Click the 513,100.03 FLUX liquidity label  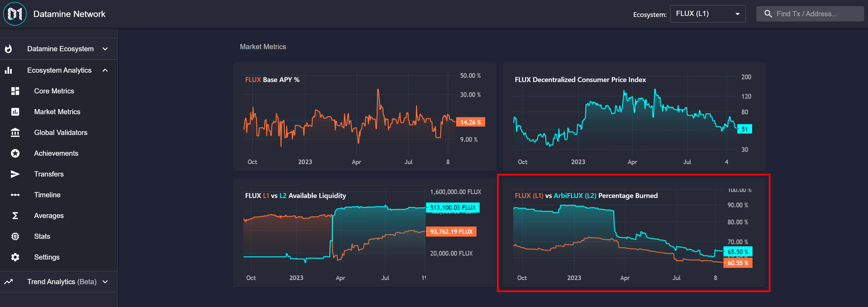tap(453, 208)
